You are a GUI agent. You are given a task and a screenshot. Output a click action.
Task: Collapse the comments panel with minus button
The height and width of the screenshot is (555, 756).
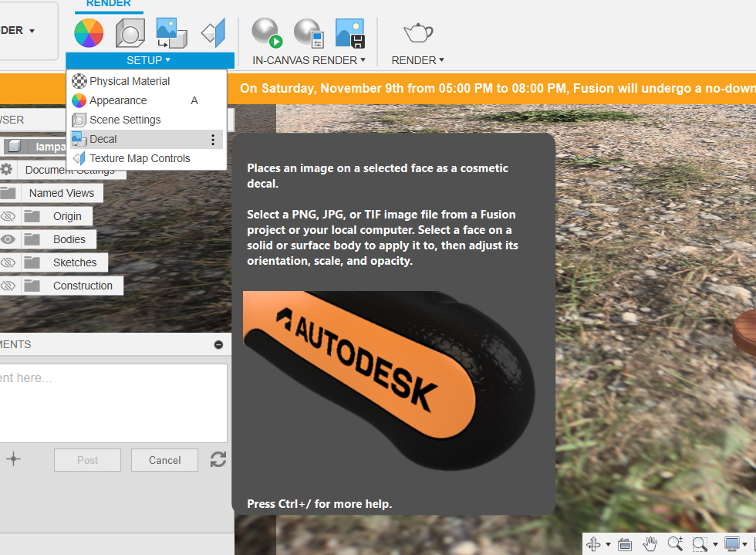click(218, 344)
